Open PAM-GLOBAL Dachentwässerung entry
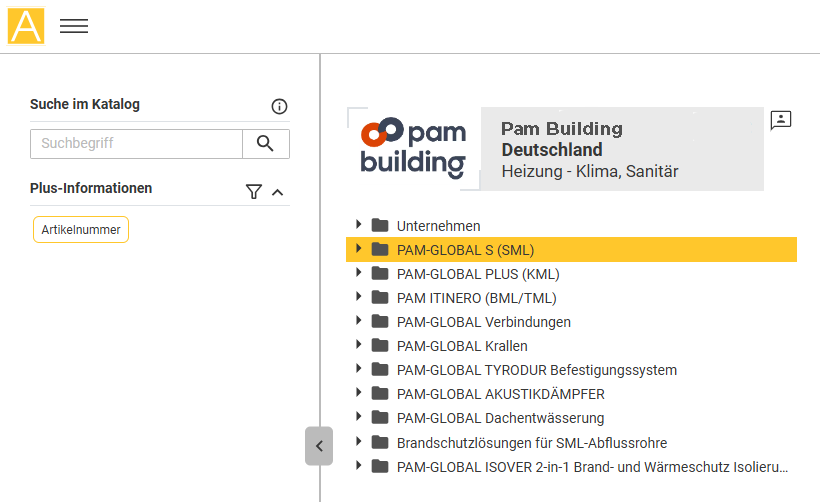Image resolution: width=820 pixels, height=502 pixels. point(500,418)
